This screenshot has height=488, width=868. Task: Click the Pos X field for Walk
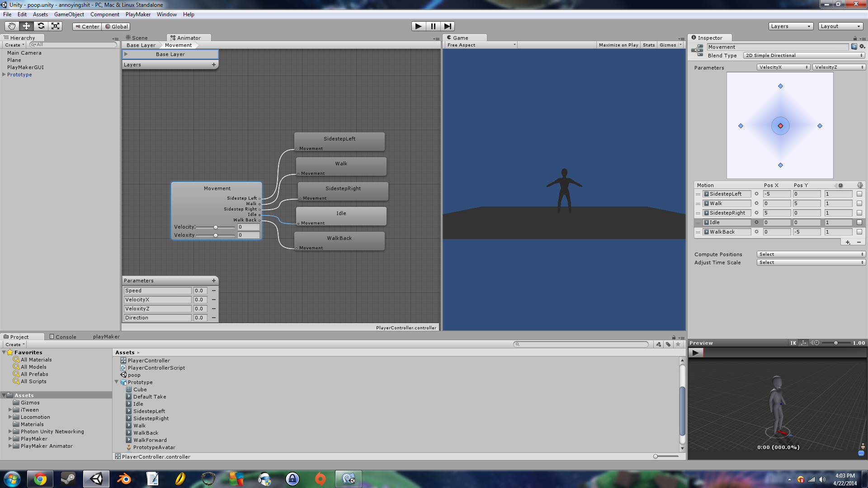click(777, 203)
